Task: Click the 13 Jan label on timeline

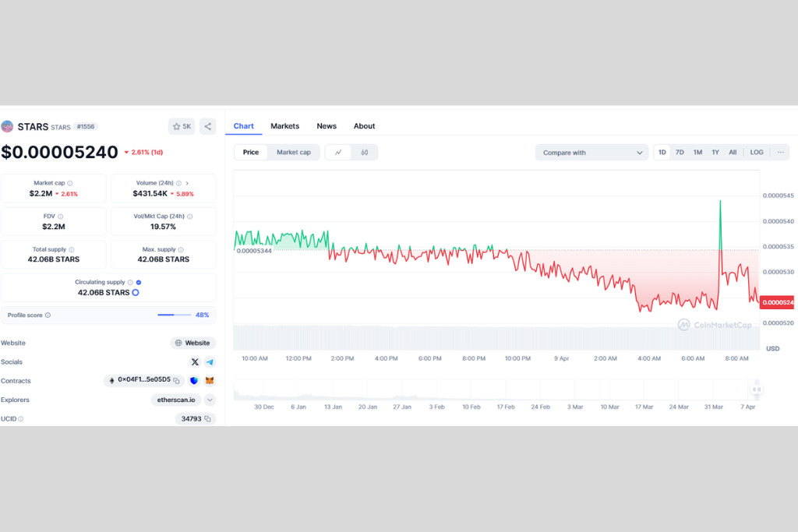Action: click(x=333, y=407)
